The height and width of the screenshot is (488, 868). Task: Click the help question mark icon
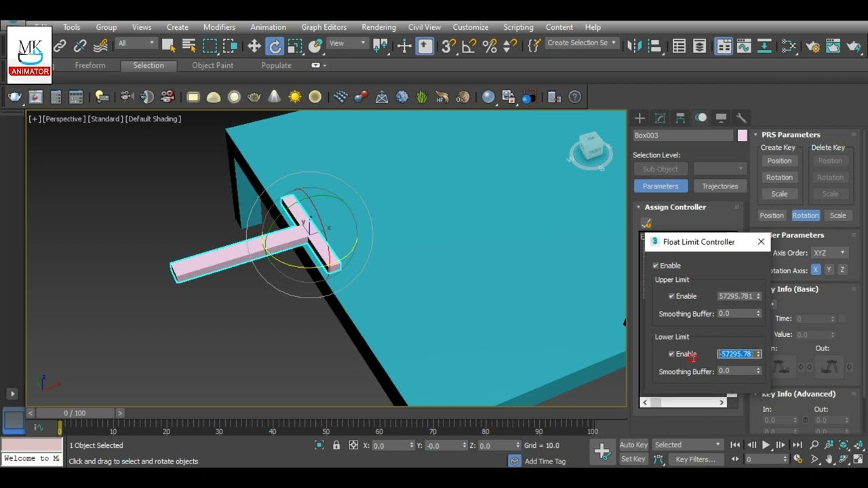pos(575,97)
